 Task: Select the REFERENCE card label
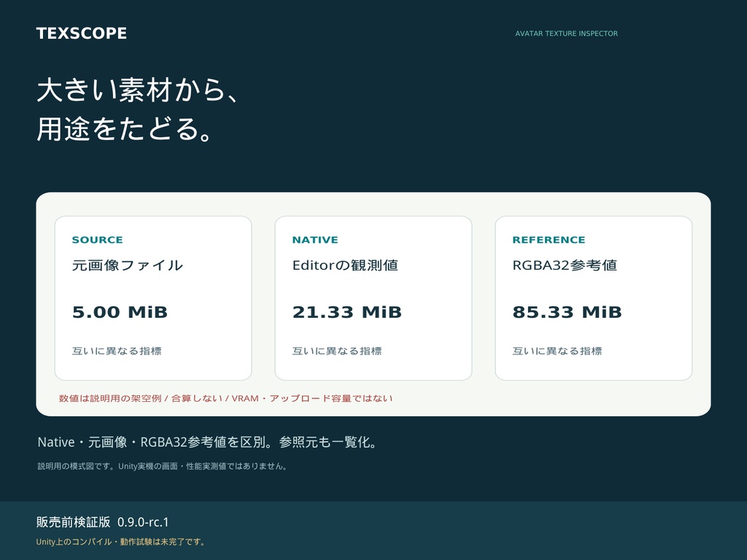[x=549, y=239]
